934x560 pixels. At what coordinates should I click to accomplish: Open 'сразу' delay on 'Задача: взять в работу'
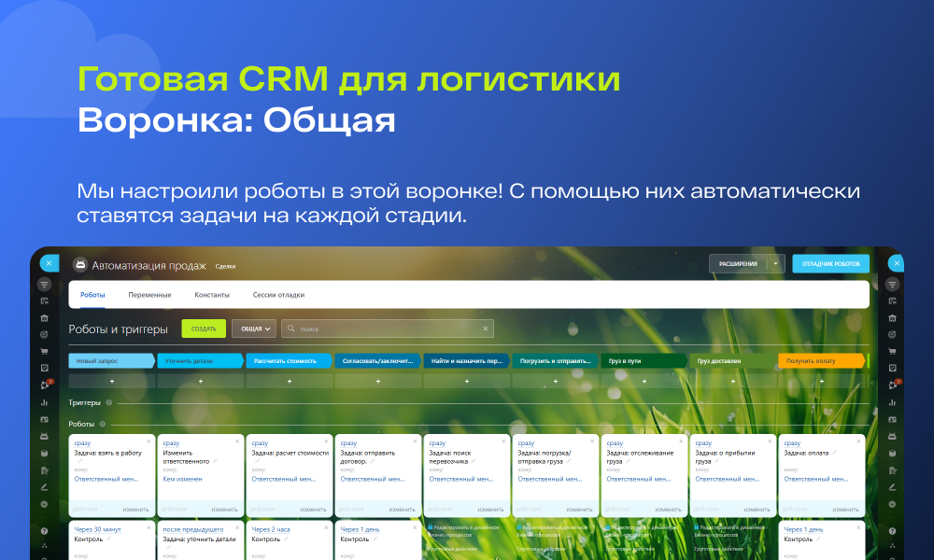click(x=82, y=443)
